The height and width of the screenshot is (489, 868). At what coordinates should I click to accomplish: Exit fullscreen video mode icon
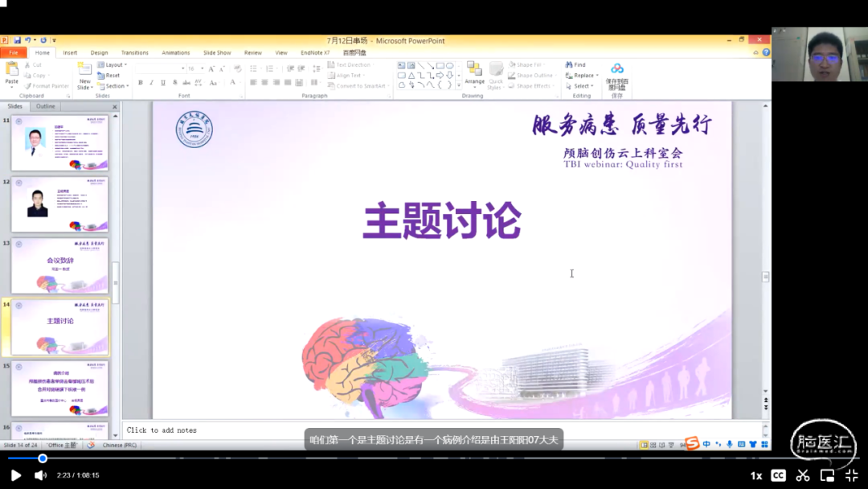point(851,475)
